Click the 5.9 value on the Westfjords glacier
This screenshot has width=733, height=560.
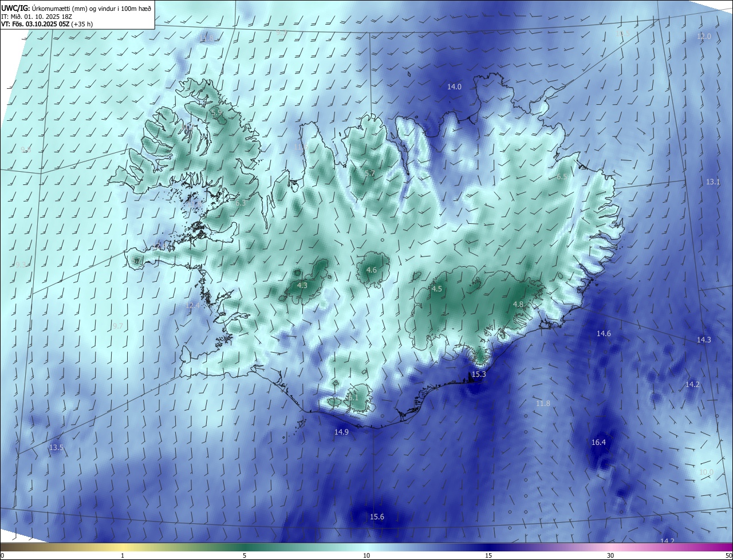(x=216, y=113)
